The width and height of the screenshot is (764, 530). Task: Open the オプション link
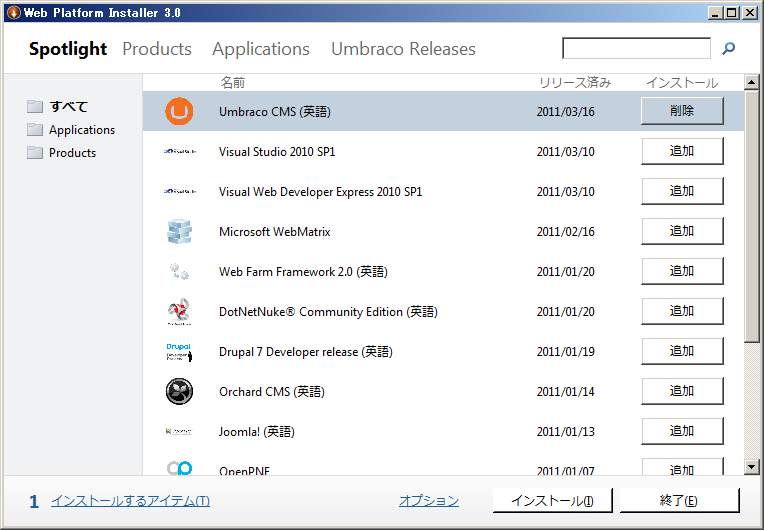coord(429,501)
